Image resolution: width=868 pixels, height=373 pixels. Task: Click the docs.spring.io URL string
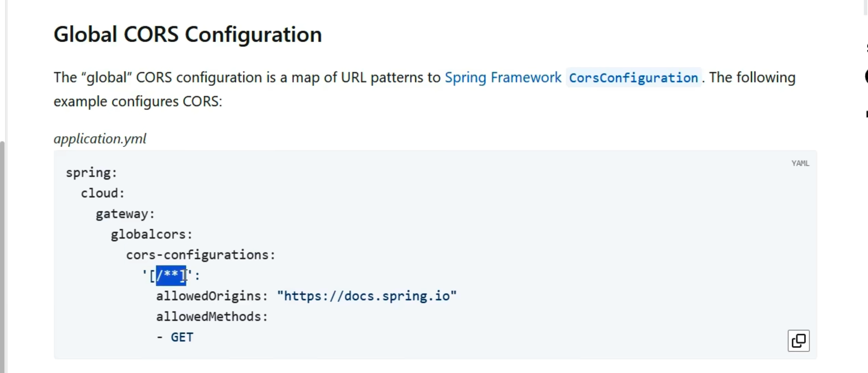(x=366, y=296)
